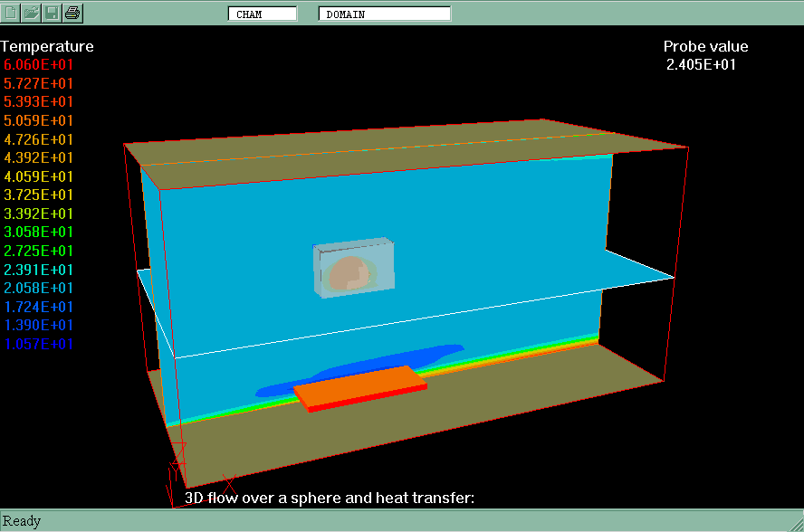Screen dimensions: 804x532
Task: Click the red axis origin marker
Action: [x=177, y=466]
